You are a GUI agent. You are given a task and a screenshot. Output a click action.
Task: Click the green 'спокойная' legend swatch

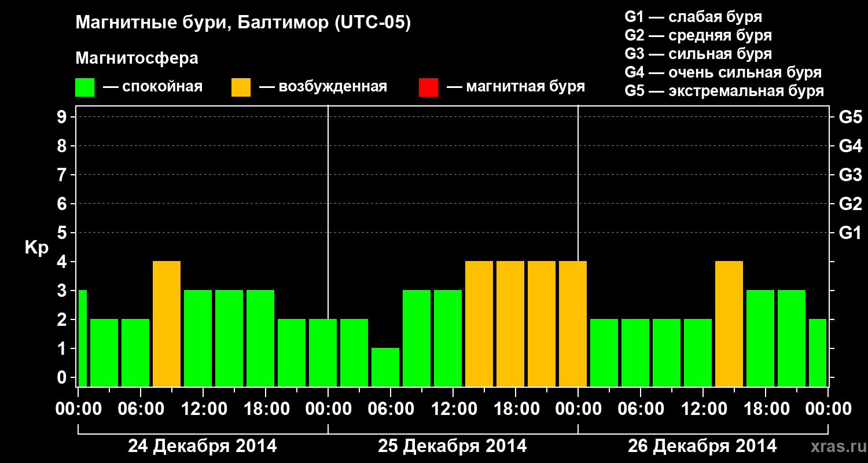tap(85, 87)
